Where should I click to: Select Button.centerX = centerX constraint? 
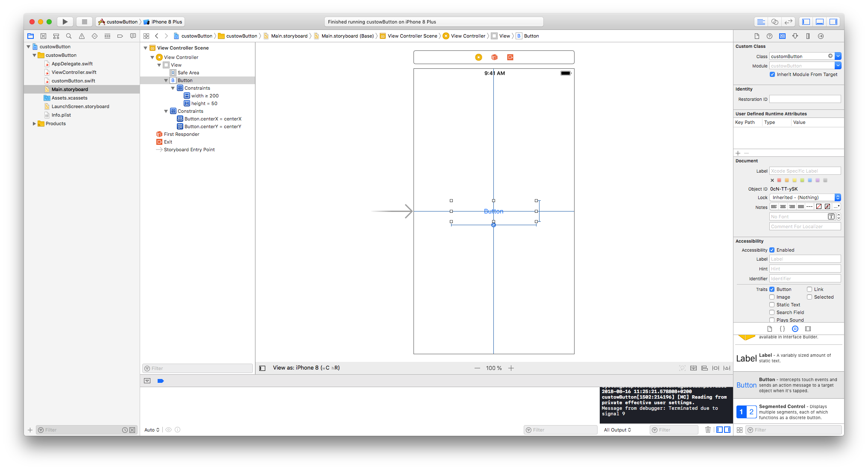[213, 119]
